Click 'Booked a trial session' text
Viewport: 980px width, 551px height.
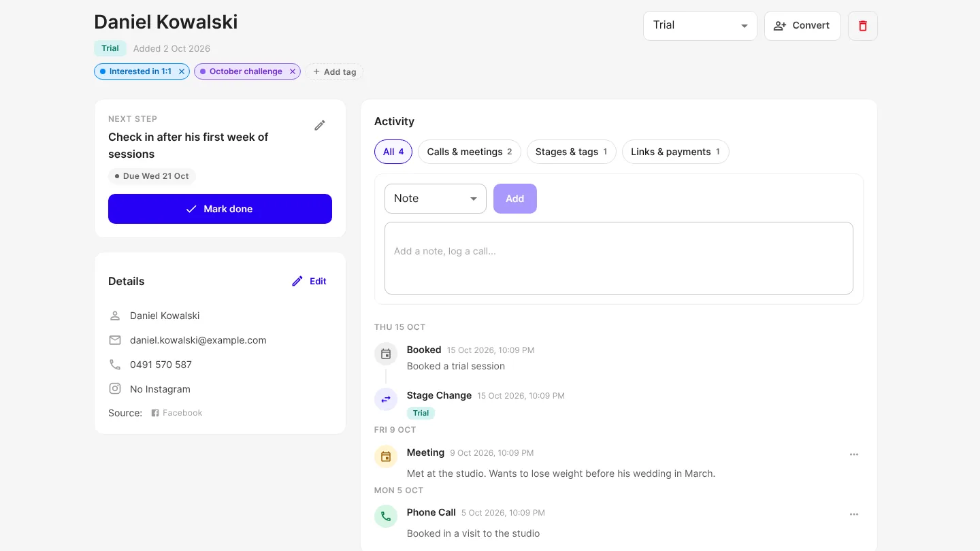coord(456,366)
